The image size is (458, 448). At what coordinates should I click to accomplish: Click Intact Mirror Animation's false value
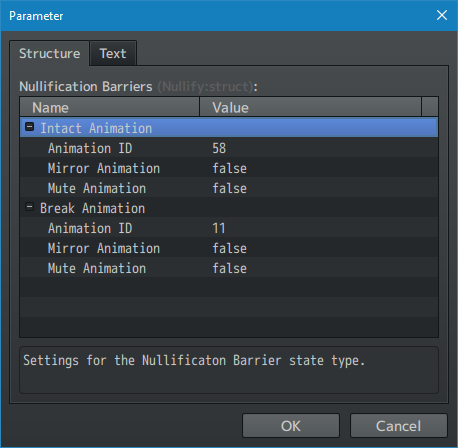230,168
